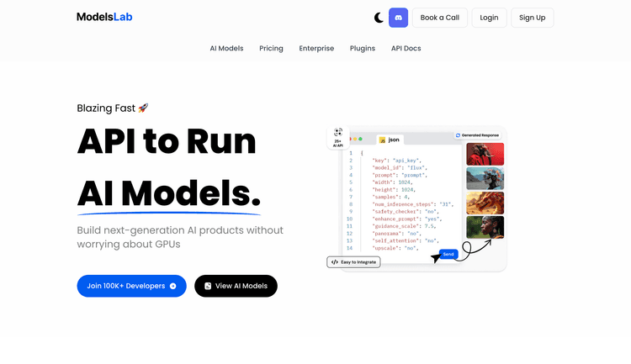
Task: Click the rocket emoji beside Blazing Fast
Action: (143, 108)
